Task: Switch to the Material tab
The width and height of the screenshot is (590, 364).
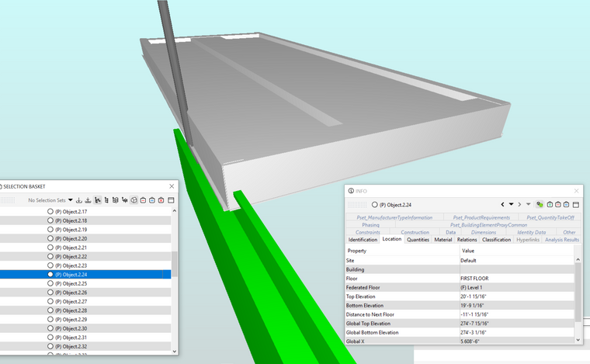Action: [x=443, y=240]
